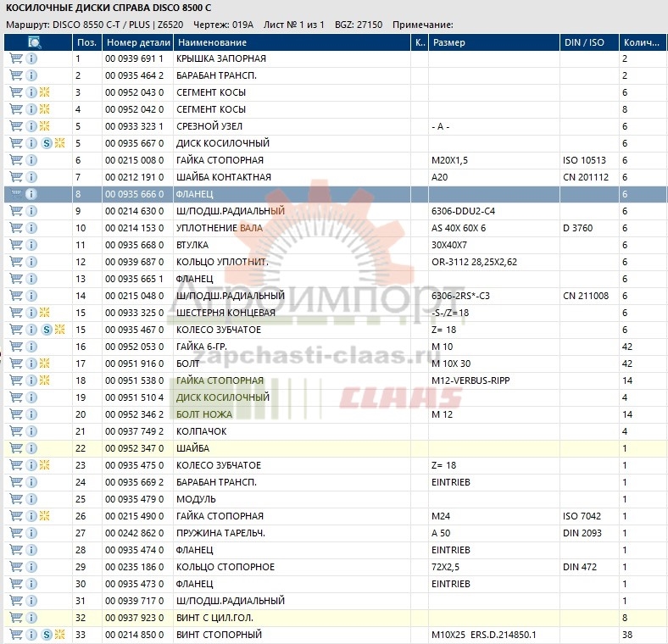Click star icon on part 00 0935 475 0
668x644 pixels.
[x=45, y=465]
